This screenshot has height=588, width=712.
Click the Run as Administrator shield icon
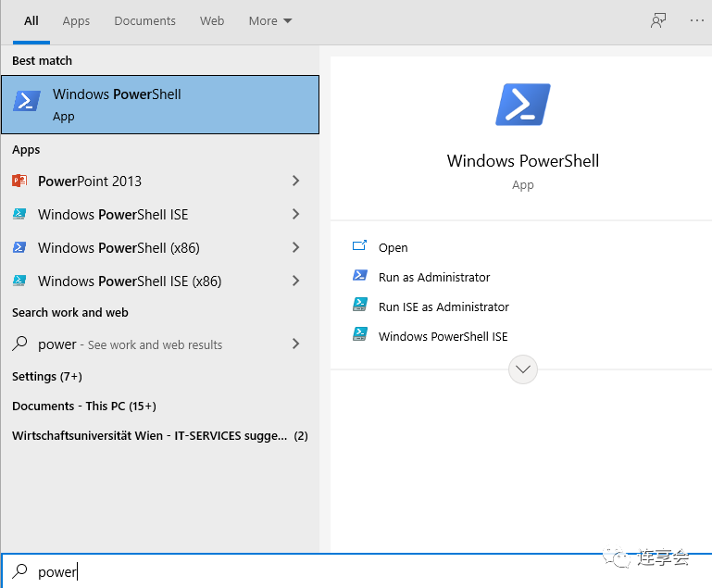(x=359, y=276)
